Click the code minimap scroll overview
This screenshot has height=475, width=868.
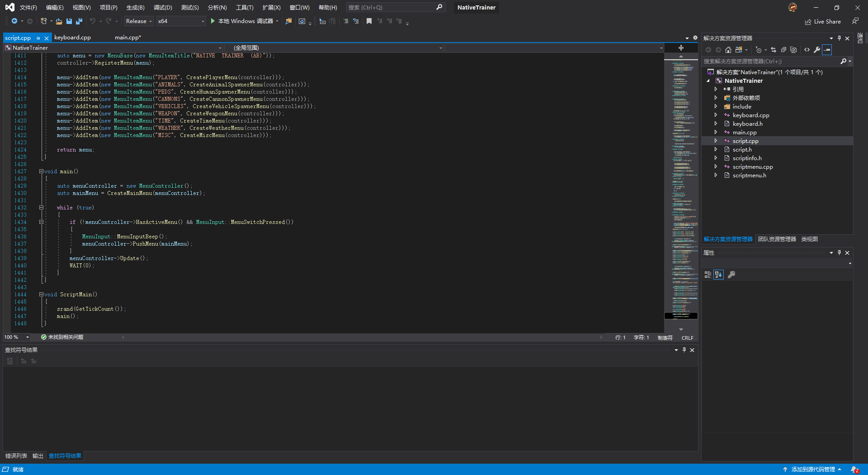click(681, 181)
